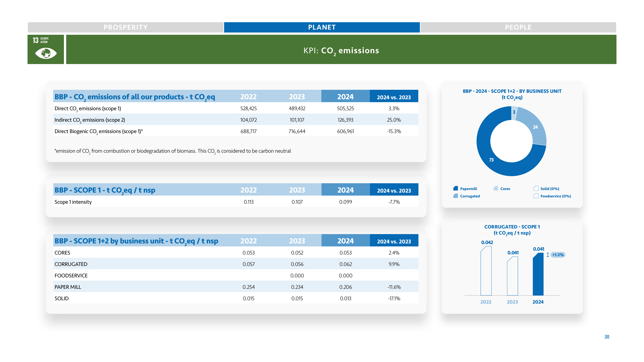The image size is (644, 362).
Task: Click the page number 30 link
Action: [x=607, y=336]
